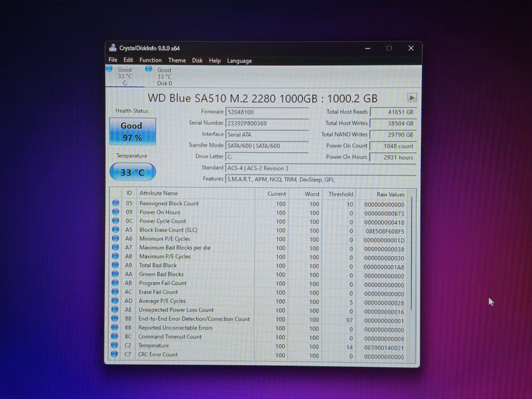Click status orb beside Grown Bad Blocks
Image resolution: width=532 pixels, height=399 pixels.
115,274
